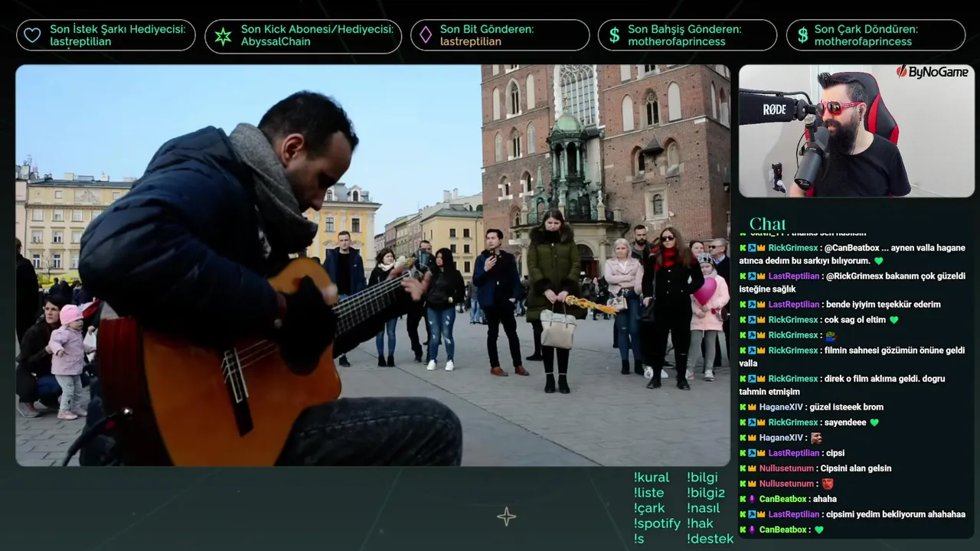Image resolution: width=980 pixels, height=551 pixels.
Task: Click the '!bilgi2' command text
Action: (706, 493)
